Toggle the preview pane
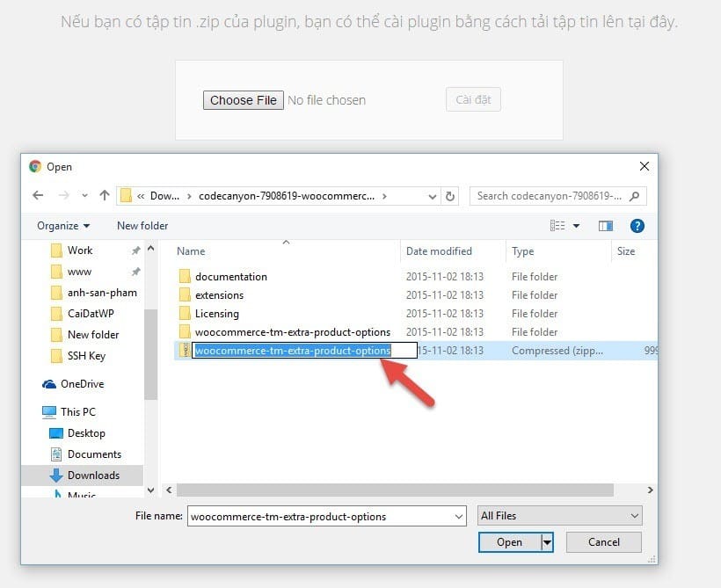 (606, 226)
